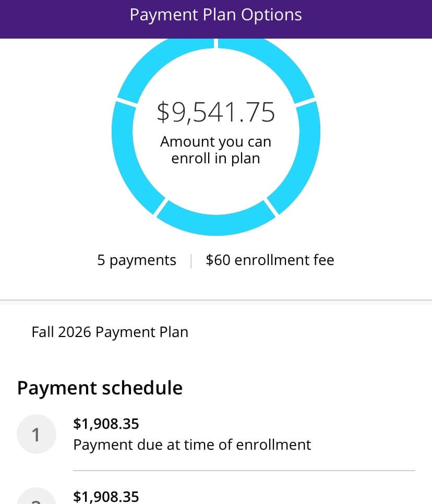432x504 pixels.
Task: Click the '$60 enrollment fee' label
Action: tap(270, 260)
